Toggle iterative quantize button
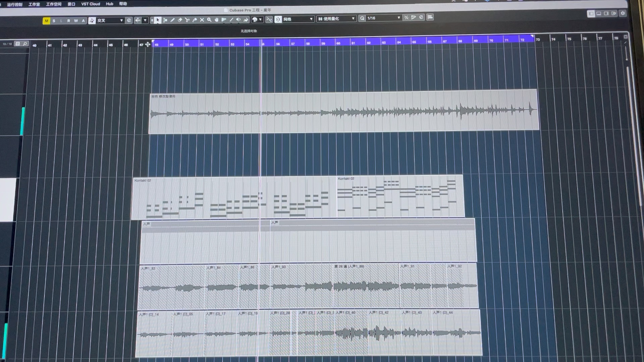 (x=406, y=17)
